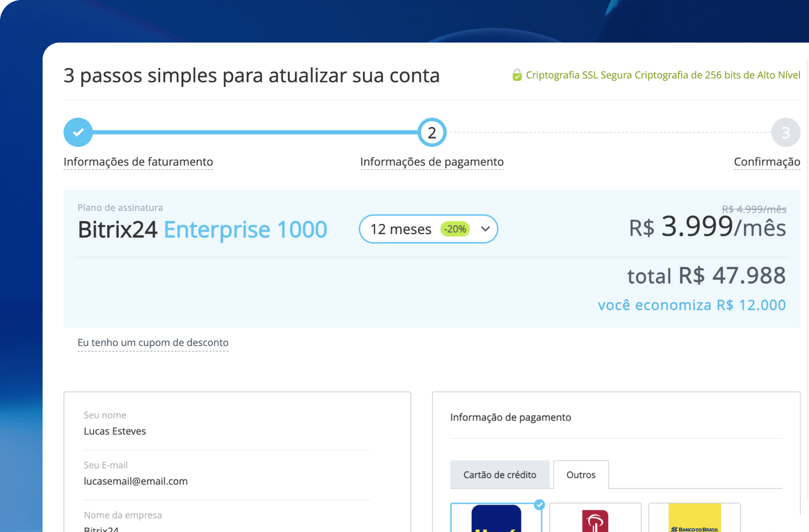Select the Bradesco bank payment logo
Image resolution: width=809 pixels, height=532 pixels.
595,520
